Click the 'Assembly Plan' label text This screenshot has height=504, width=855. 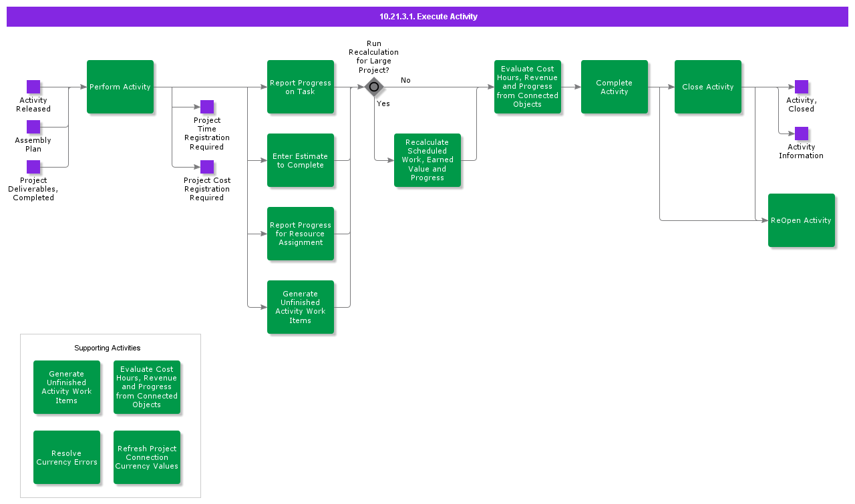[33, 145]
